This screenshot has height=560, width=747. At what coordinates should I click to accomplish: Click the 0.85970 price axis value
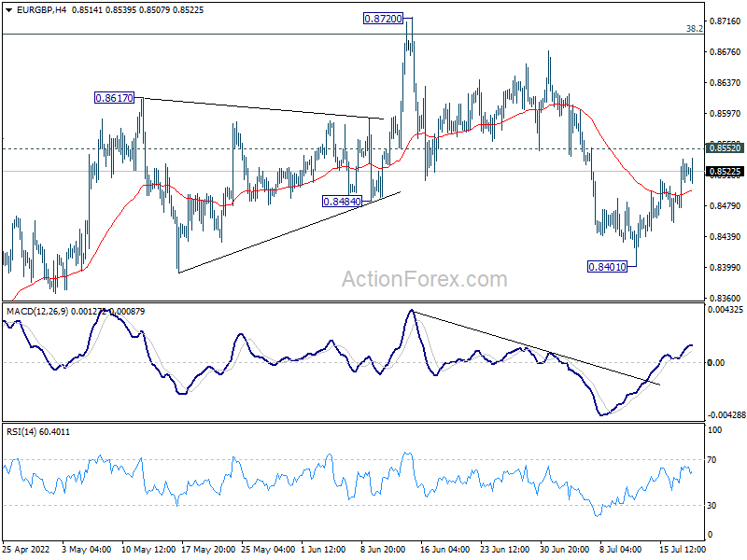726,113
